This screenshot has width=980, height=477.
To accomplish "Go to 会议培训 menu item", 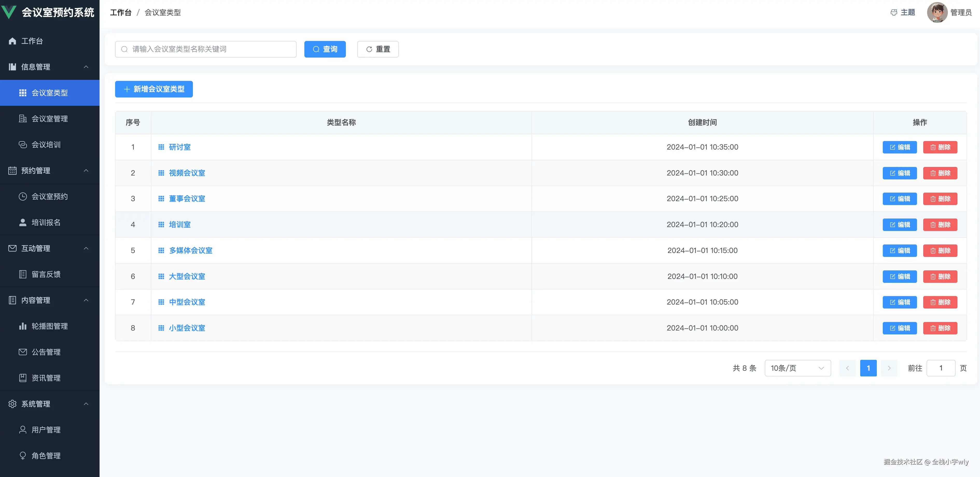I will tap(46, 145).
